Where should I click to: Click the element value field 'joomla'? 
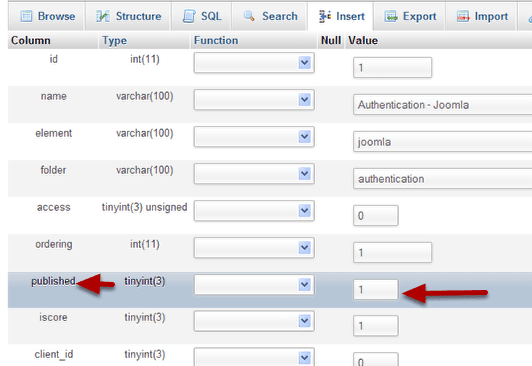pyautogui.click(x=442, y=141)
